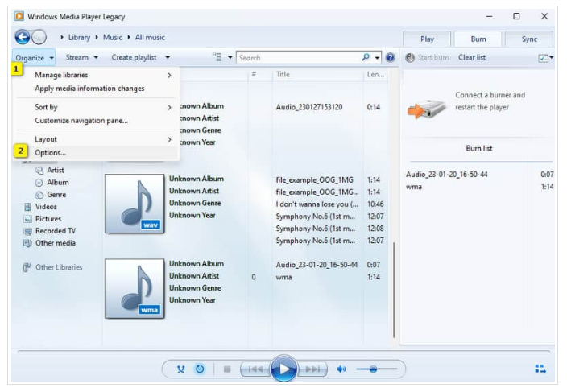Toggle repeat playback
This screenshot has width=567, height=392.
pyautogui.click(x=200, y=369)
